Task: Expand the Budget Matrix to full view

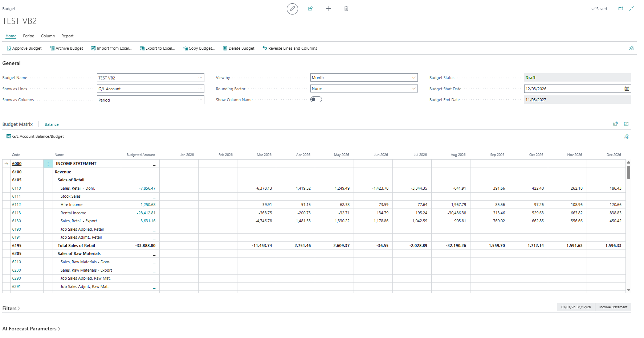Action: tap(626, 124)
